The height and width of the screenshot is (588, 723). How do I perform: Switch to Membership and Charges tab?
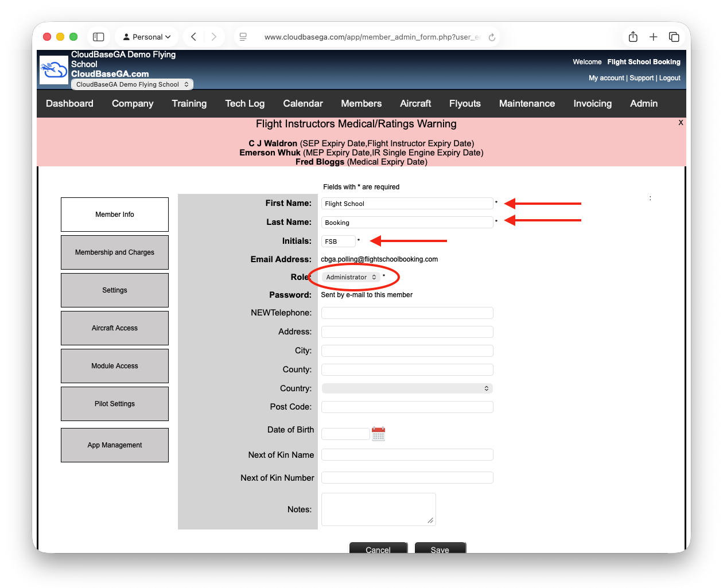pyautogui.click(x=115, y=252)
